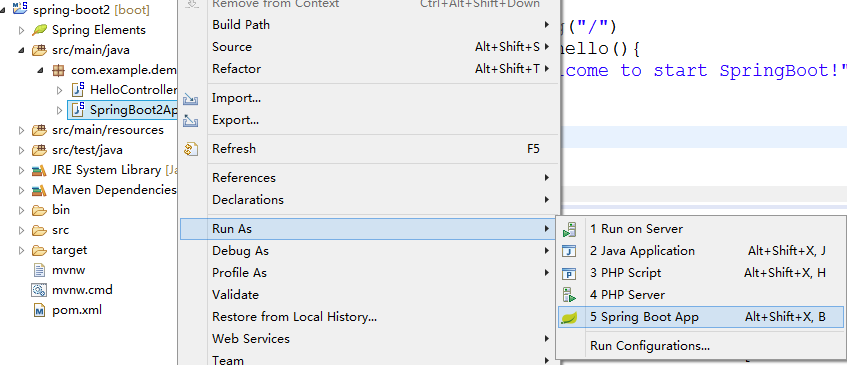This screenshot has height=365, width=847.
Task: Click the SpringBoot2Application Java file icon
Action: (78, 110)
